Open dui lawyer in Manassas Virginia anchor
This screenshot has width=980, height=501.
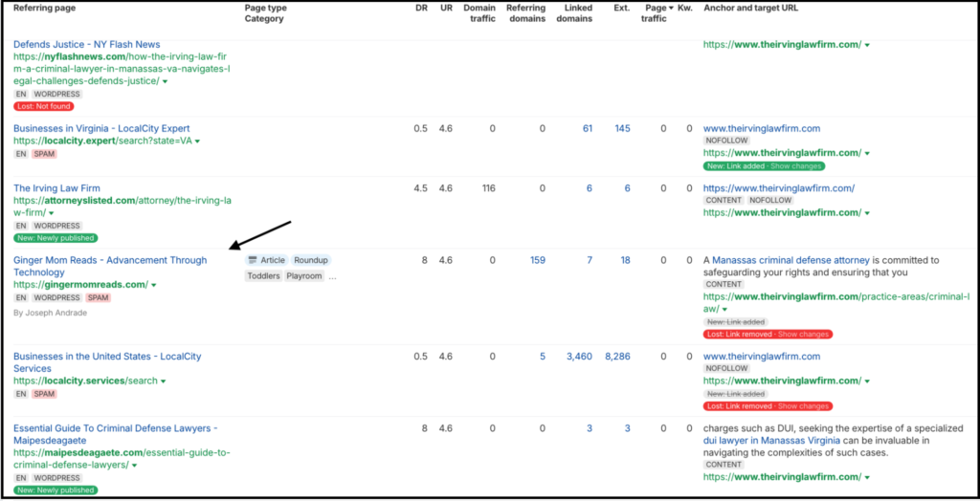point(770,441)
